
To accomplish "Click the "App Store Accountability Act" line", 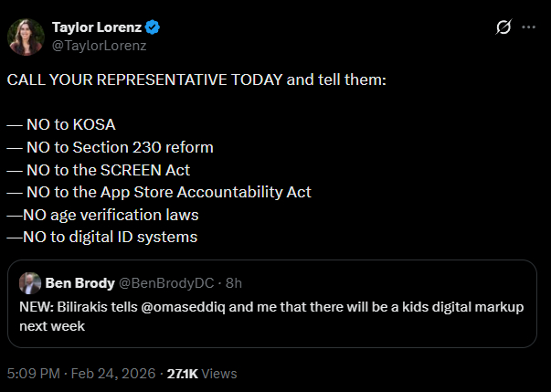I will pos(159,192).
